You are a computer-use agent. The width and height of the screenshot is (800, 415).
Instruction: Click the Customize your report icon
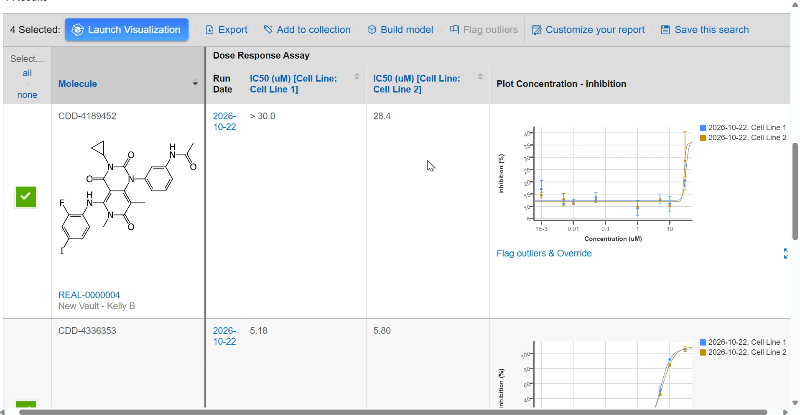(536, 30)
